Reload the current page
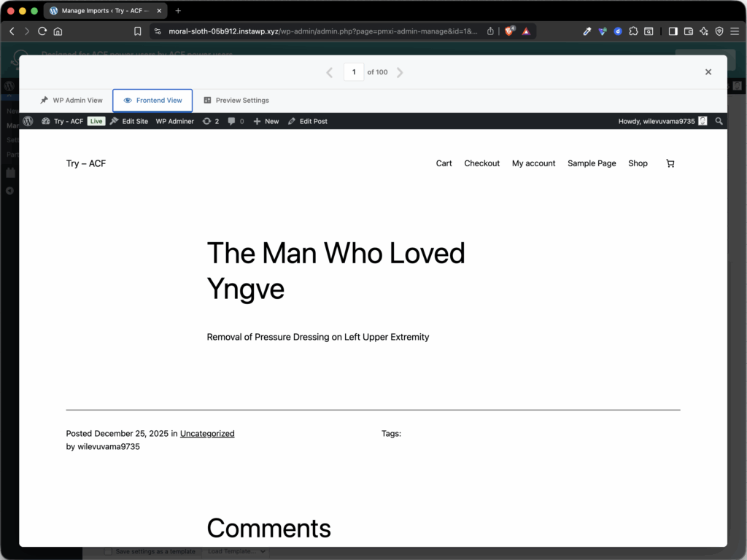Screen dimensions: 747x560 coord(42,31)
